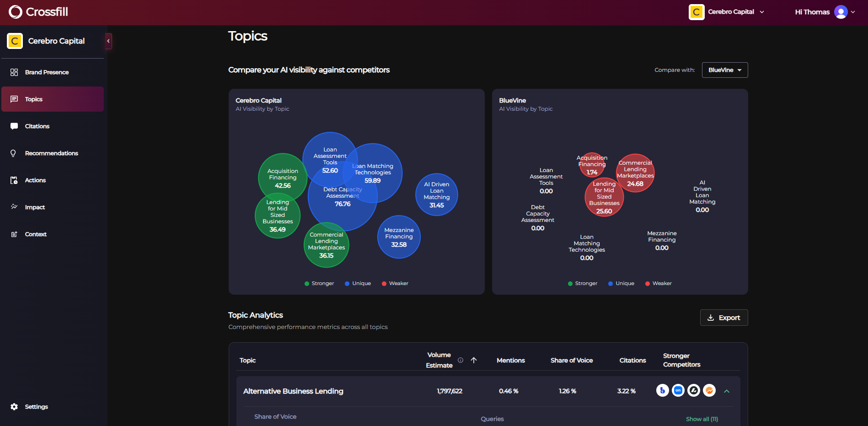
Task: Toggle Stronger legend in Cerebro Capital chart
Action: pos(319,284)
